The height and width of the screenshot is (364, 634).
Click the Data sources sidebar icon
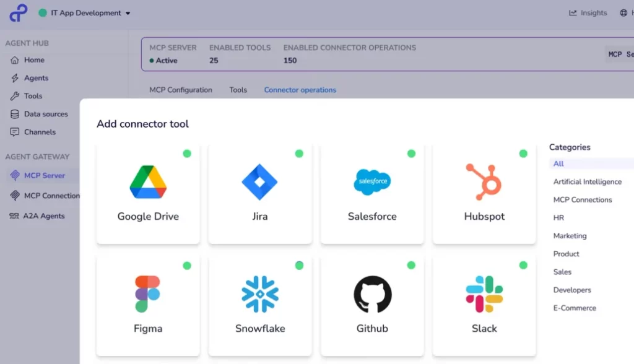(14, 114)
